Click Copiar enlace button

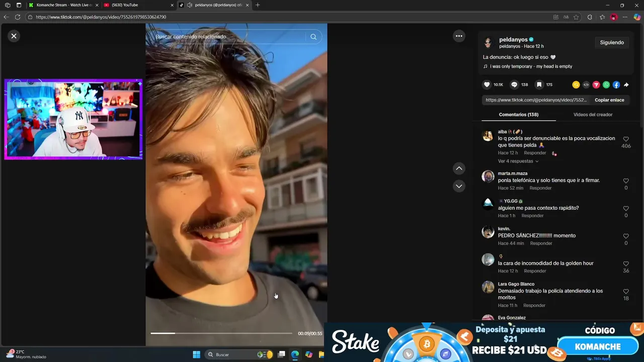pos(609,100)
